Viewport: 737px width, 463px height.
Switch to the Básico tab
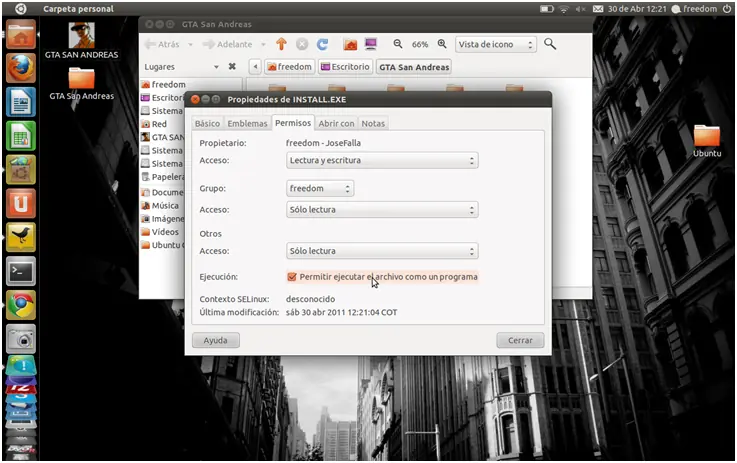(207, 124)
